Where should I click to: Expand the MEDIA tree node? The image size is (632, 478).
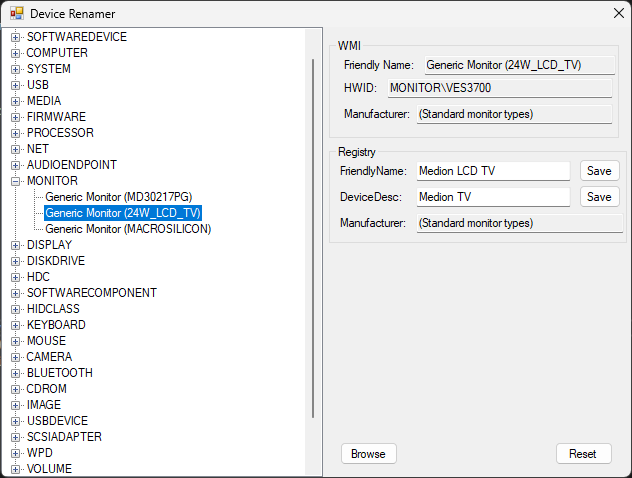click(15, 101)
